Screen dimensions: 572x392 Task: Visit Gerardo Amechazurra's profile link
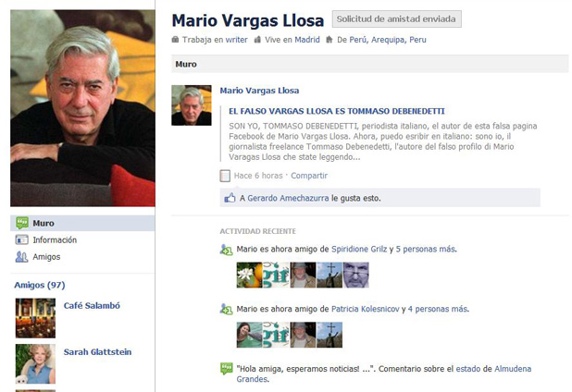[x=288, y=198]
